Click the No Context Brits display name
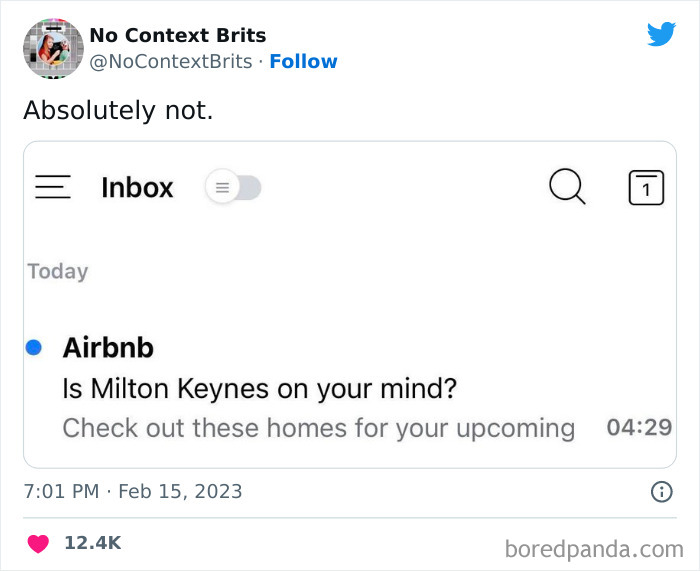Viewport: 700px width, 571px height. pyautogui.click(x=177, y=35)
